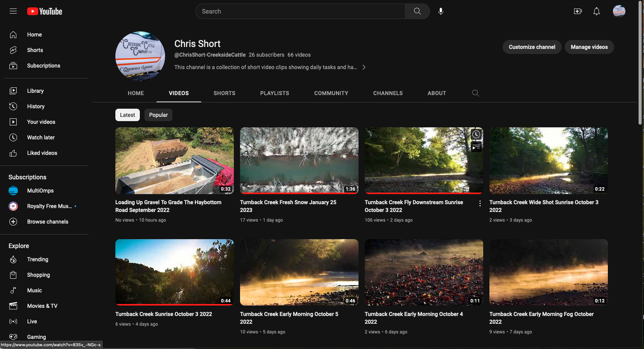Image resolution: width=644 pixels, height=349 pixels.
Task: Click Watch later clock on thumbnail
Action: (x=476, y=135)
